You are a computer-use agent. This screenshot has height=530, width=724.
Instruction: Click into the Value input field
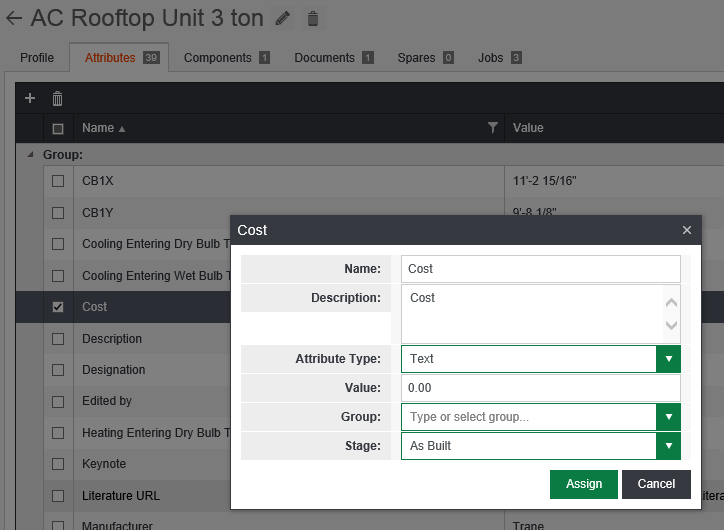540,388
